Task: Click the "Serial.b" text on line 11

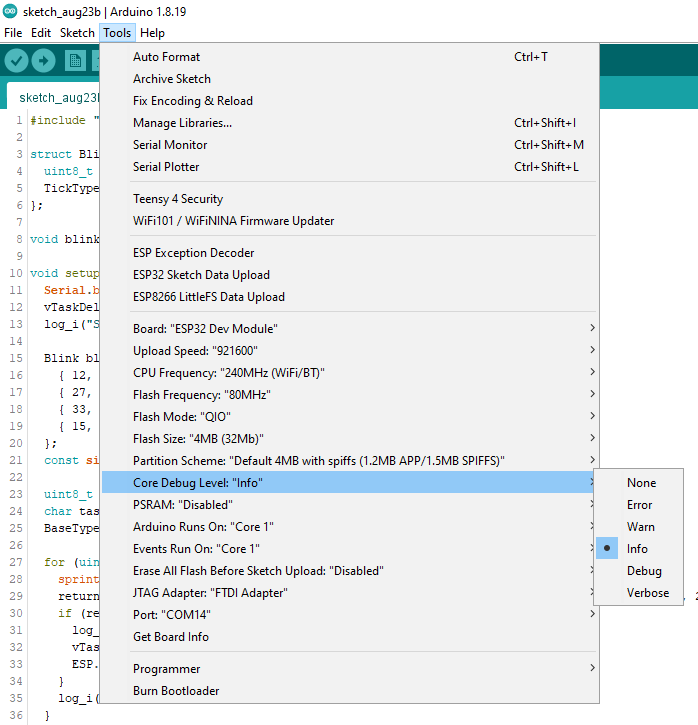Action: tap(72, 290)
